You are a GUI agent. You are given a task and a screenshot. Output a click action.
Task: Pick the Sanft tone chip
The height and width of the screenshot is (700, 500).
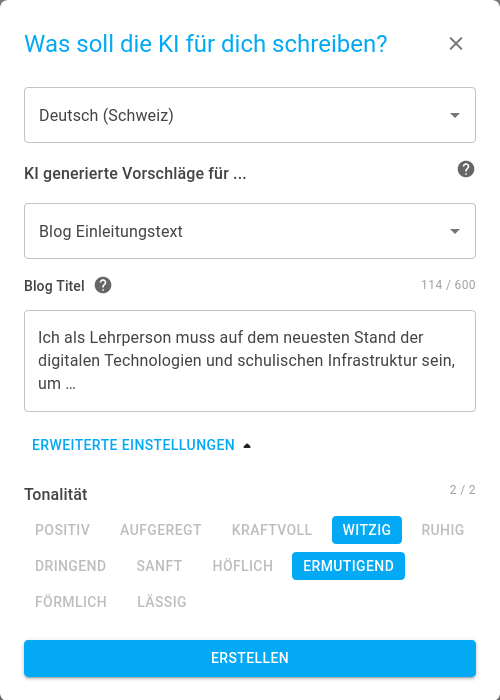159,566
